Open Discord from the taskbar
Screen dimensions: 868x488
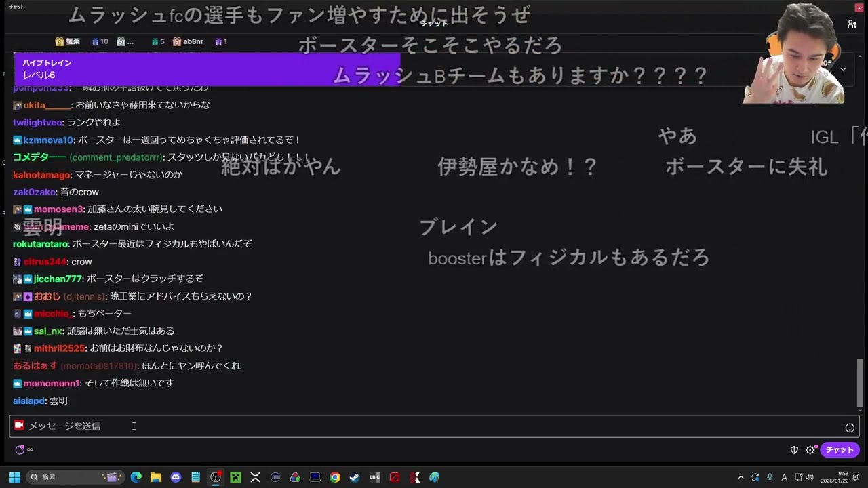pyautogui.click(x=176, y=477)
